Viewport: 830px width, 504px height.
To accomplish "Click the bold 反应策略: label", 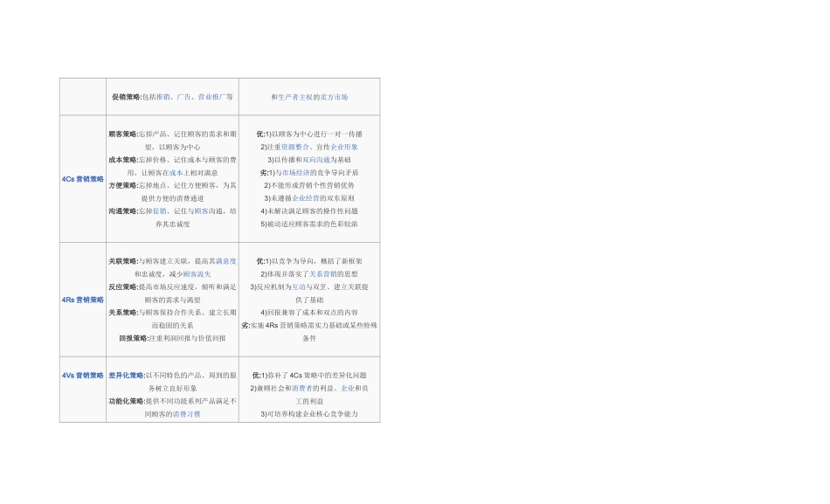I will coord(123,287).
